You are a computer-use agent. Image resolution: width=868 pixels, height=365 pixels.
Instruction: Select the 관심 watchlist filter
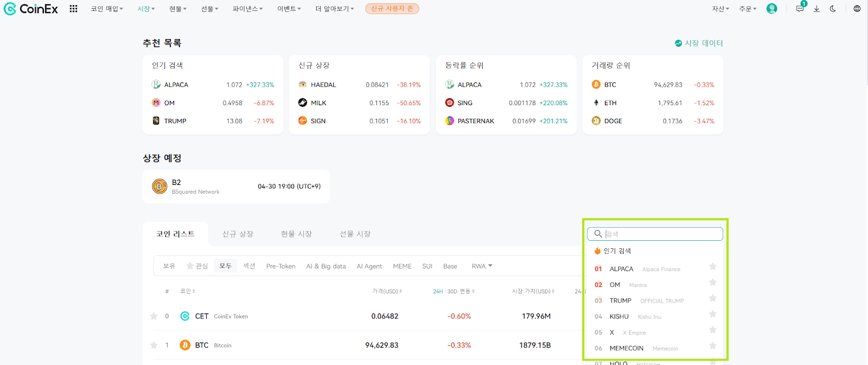[x=197, y=266]
